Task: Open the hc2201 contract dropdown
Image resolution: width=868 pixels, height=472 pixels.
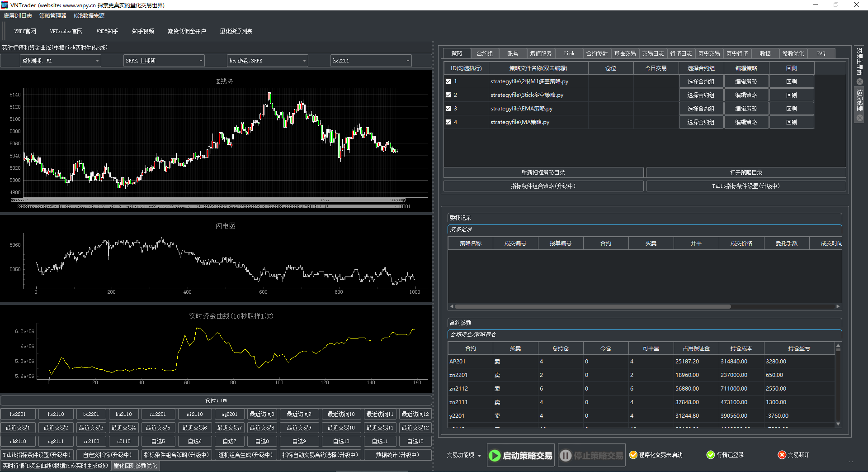Action: point(408,60)
